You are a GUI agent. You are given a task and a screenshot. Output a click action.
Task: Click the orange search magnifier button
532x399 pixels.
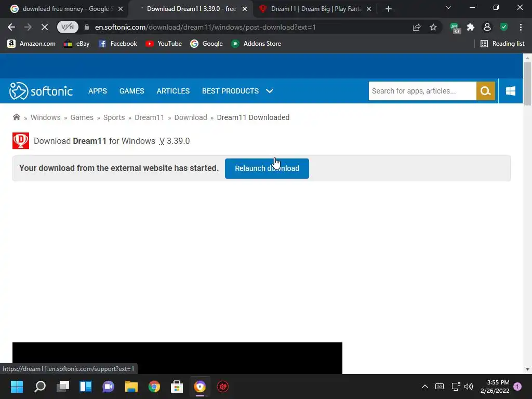pyautogui.click(x=486, y=91)
